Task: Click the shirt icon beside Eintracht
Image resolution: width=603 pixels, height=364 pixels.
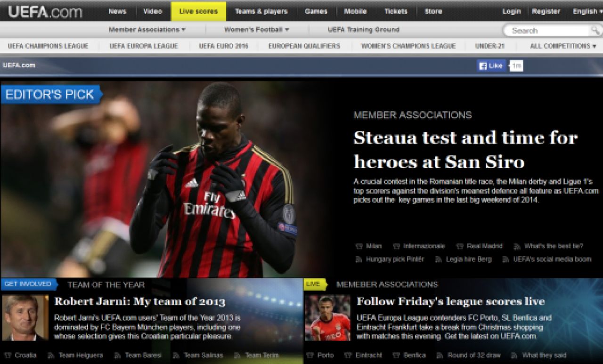Action: click(348, 356)
